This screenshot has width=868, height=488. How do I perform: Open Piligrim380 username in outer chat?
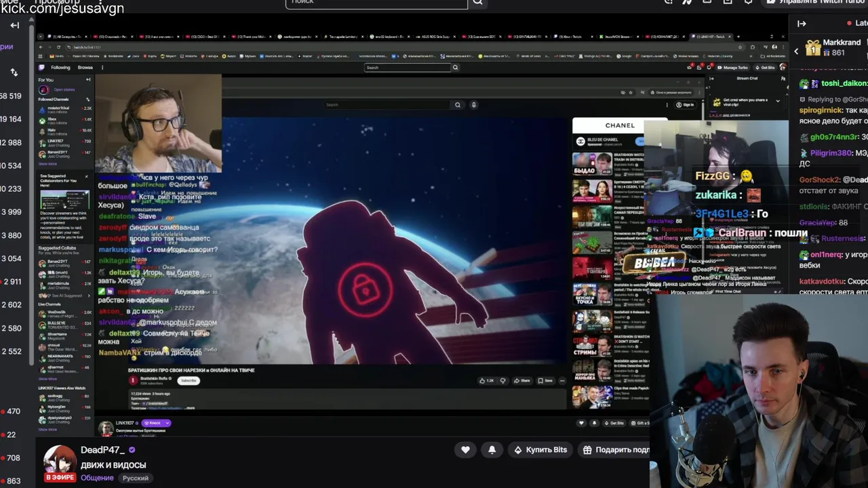(830, 153)
